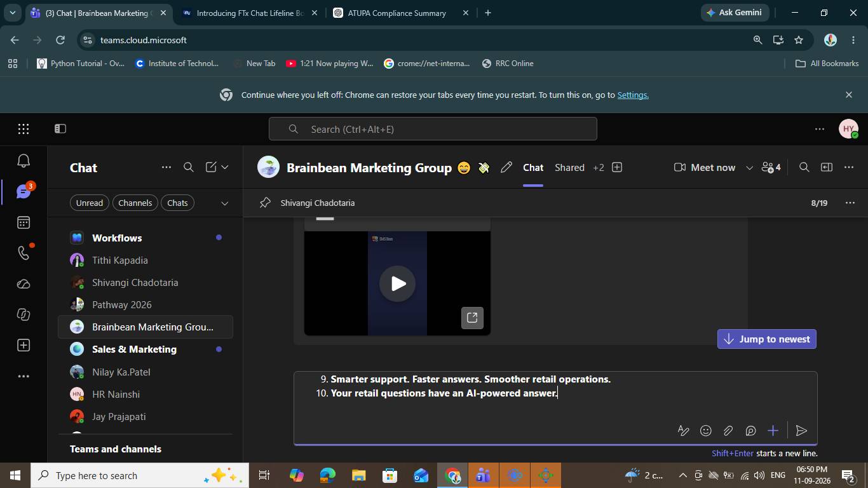Image resolution: width=868 pixels, height=488 pixels.
Task: Open the Calendar icon in sidebar
Action: point(24,222)
